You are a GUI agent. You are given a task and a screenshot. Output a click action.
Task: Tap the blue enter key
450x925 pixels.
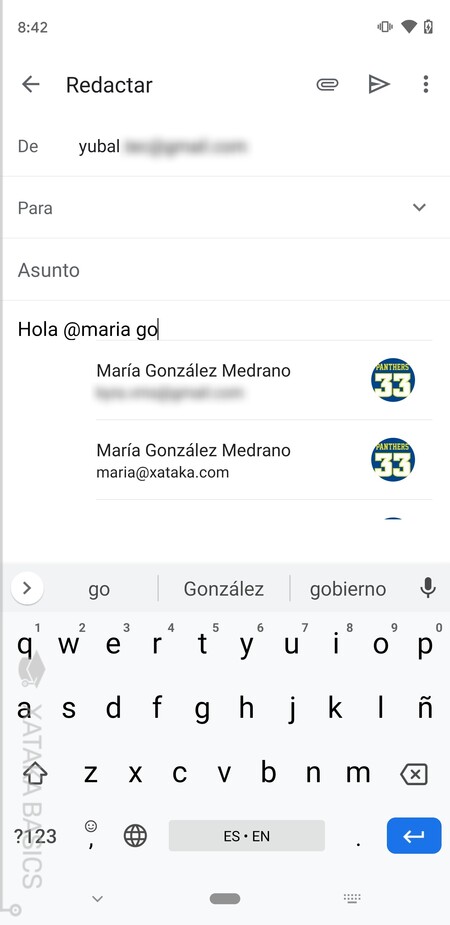point(414,835)
